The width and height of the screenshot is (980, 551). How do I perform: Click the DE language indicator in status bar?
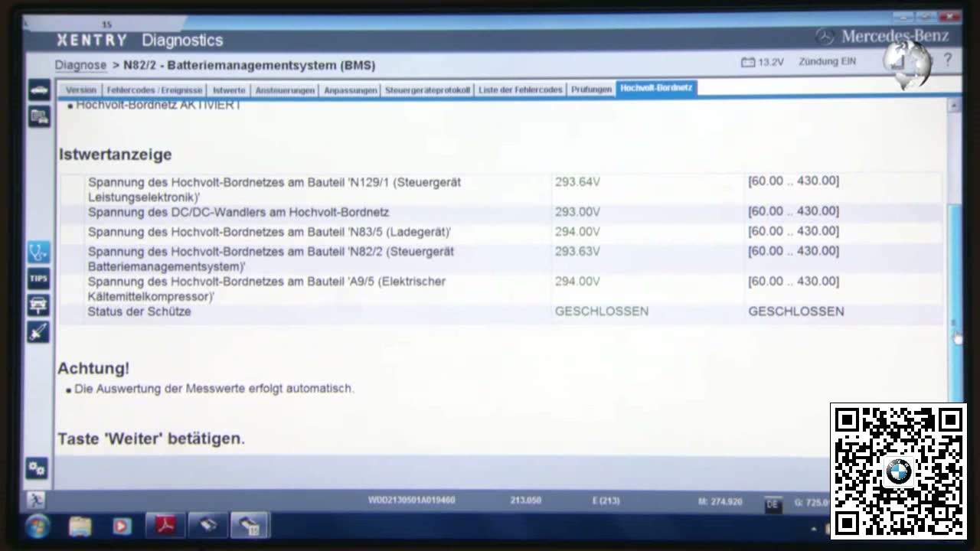(773, 504)
